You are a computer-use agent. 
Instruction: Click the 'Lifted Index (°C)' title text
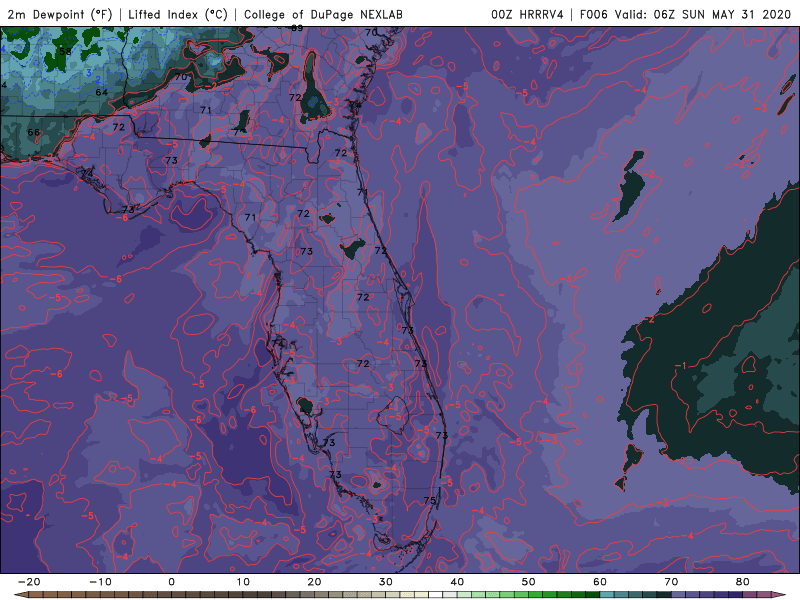point(178,15)
